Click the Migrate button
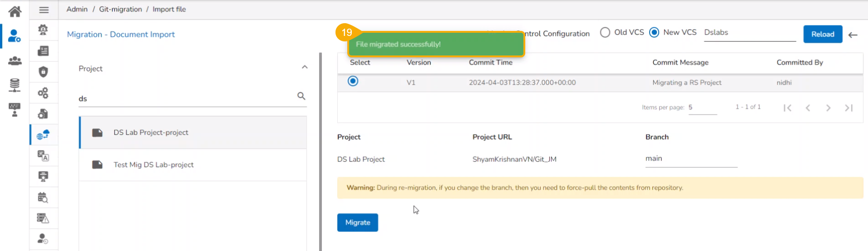 pyautogui.click(x=357, y=222)
